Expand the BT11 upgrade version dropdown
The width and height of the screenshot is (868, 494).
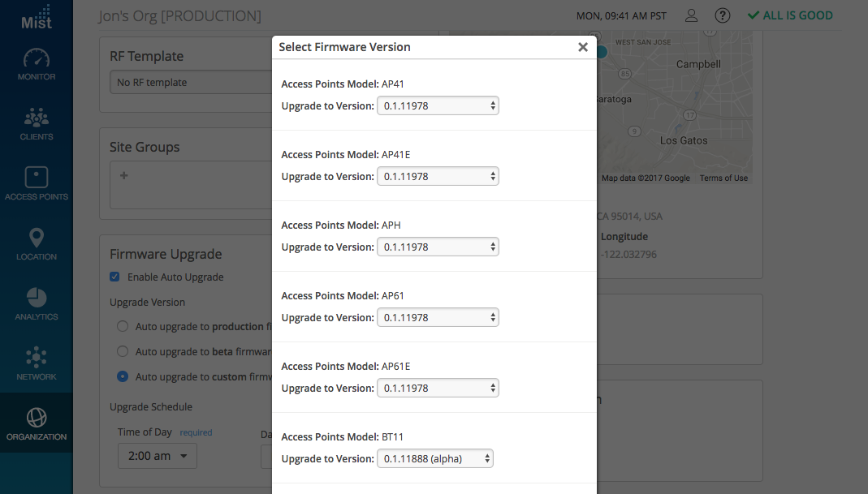click(x=434, y=459)
